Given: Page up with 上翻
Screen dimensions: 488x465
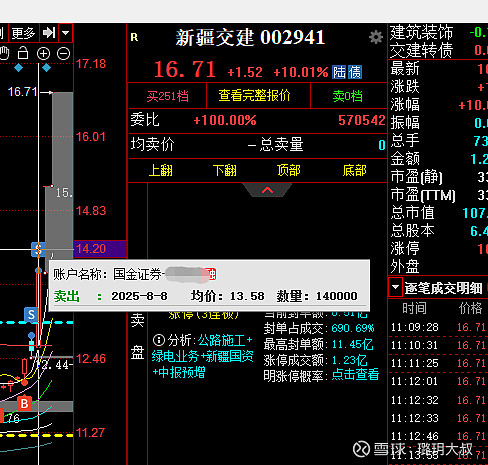Looking at the screenshot, I should [x=160, y=171].
